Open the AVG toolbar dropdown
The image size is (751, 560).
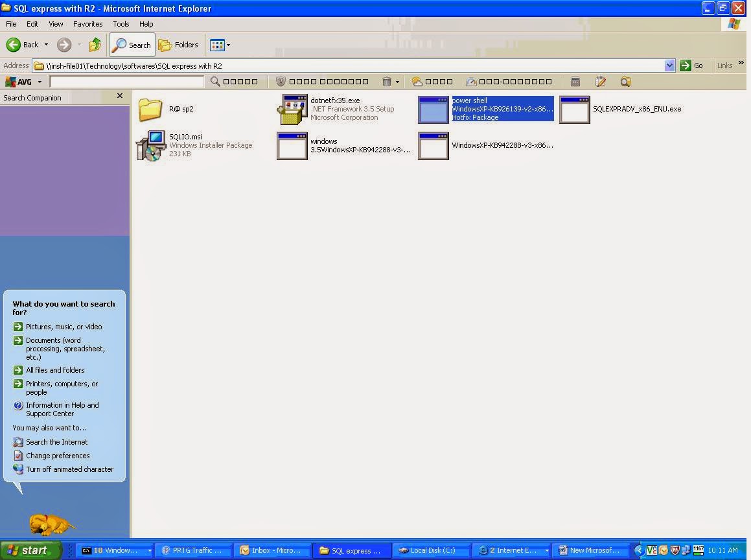[x=40, y=82]
